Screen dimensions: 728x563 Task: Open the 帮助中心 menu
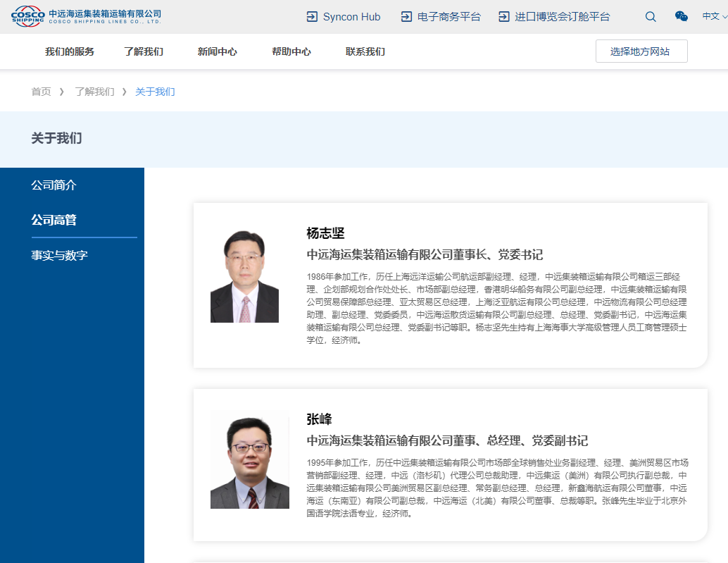coord(291,51)
